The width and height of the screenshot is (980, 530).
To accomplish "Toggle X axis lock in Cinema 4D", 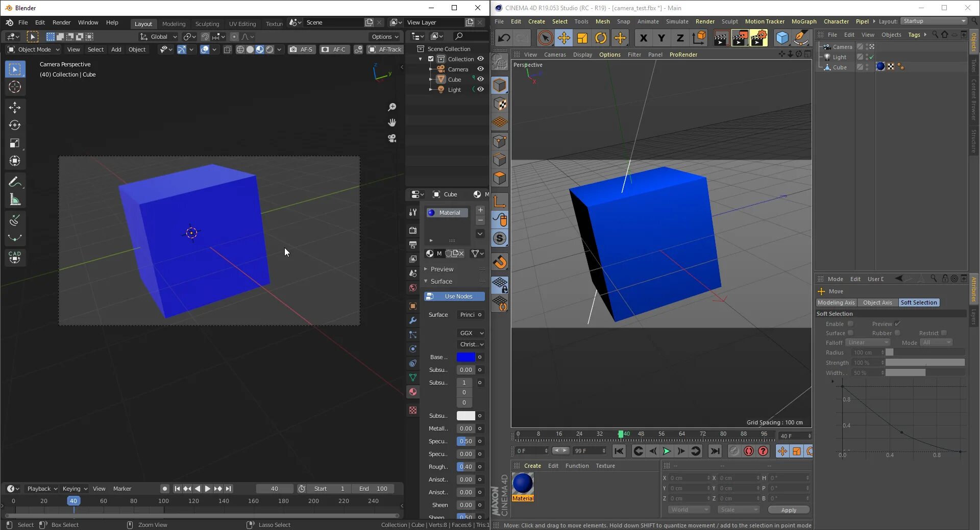I will [x=643, y=38].
